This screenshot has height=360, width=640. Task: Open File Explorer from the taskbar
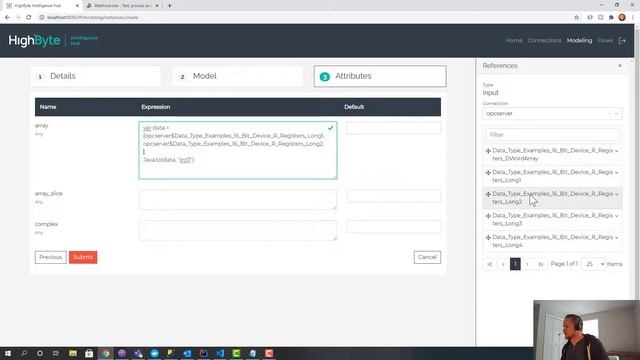[x=73, y=353]
